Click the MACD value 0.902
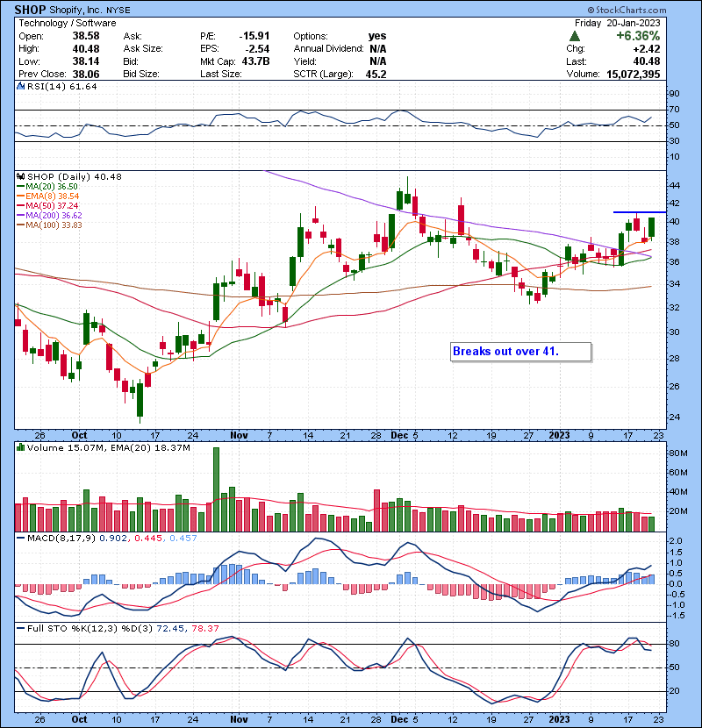This screenshot has height=728, width=702. 113,539
